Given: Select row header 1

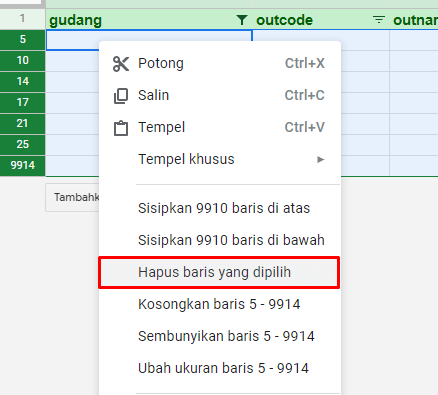Looking at the screenshot, I should coord(22,18).
